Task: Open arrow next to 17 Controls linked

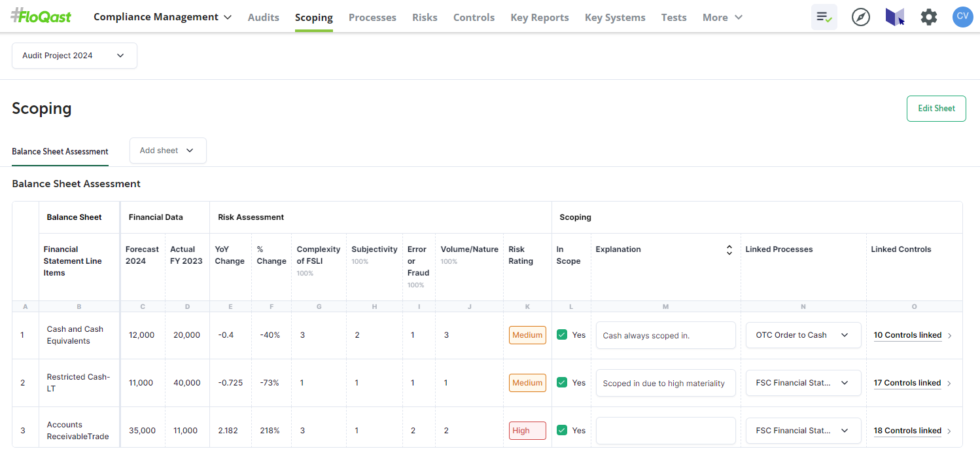Action: click(x=949, y=384)
